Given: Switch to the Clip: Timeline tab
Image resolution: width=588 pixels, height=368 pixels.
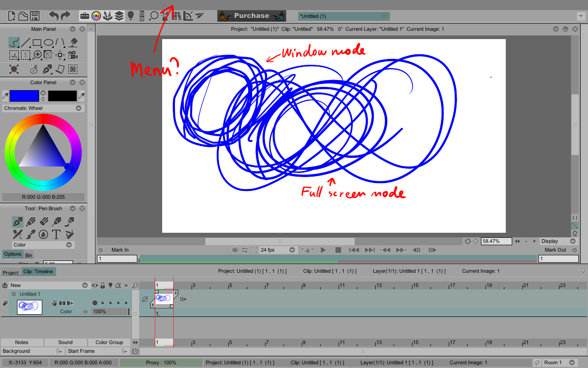Looking at the screenshot, I should pos(39,271).
